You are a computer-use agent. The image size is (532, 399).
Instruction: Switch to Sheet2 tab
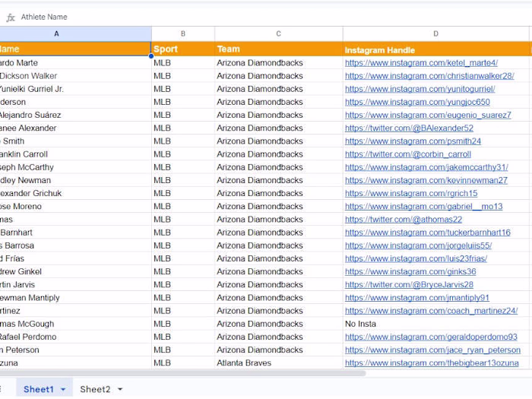click(95, 389)
